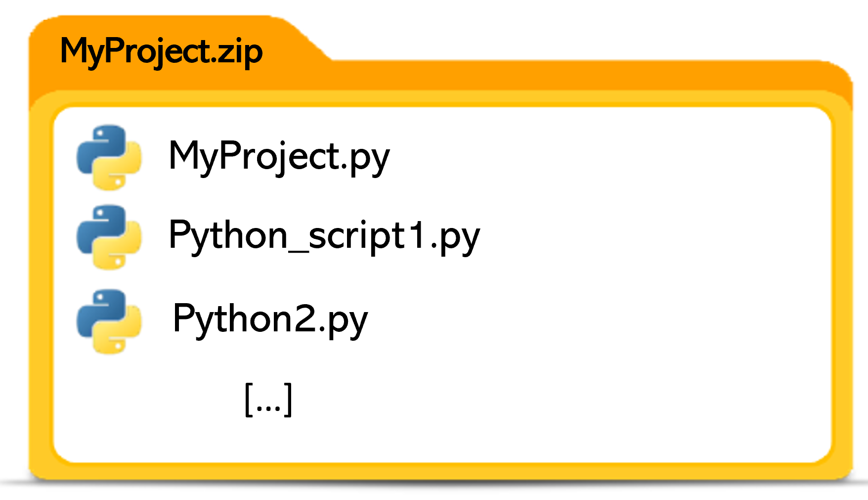Image resolution: width=868 pixels, height=500 pixels.
Task: Click blank area right of the [...] placeholder
Action: (544, 400)
